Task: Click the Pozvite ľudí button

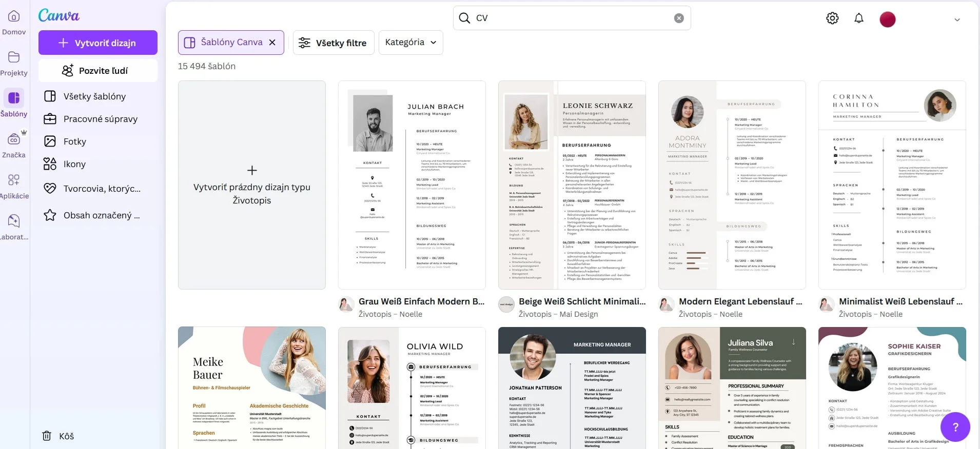Action: [98, 71]
